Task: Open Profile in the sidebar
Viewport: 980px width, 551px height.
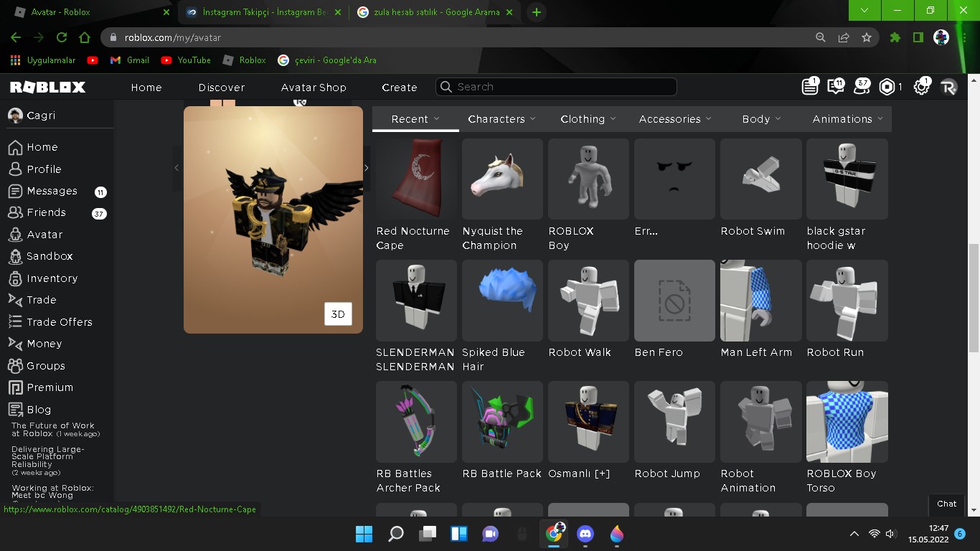Action: click(44, 169)
